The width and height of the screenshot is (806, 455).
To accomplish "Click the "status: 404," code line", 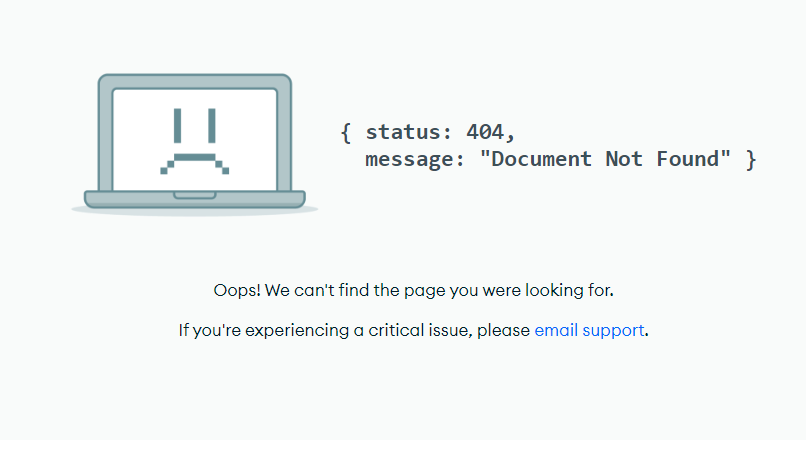I will (x=440, y=132).
